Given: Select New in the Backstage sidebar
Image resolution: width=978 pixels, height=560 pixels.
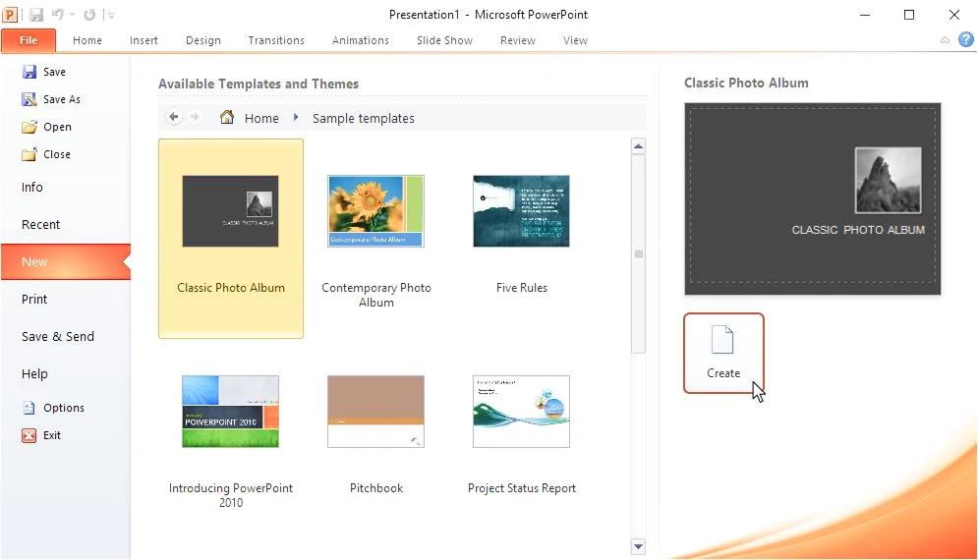Looking at the screenshot, I should pyautogui.click(x=66, y=262).
